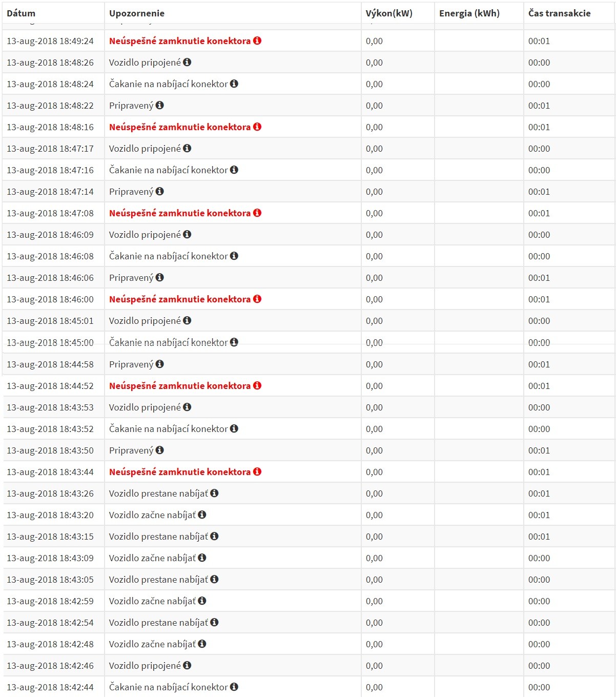The image size is (616, 699).
Task: Click red info icon on 18:43:44 alert
Action: point(257,471)
